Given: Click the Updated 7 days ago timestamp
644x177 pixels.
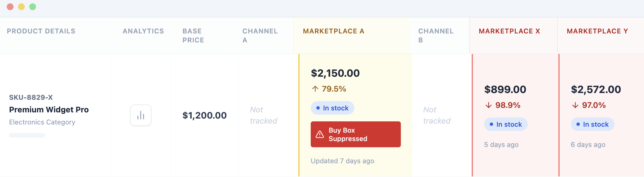Looking at the screenshot, I should (x=342, y=161).
